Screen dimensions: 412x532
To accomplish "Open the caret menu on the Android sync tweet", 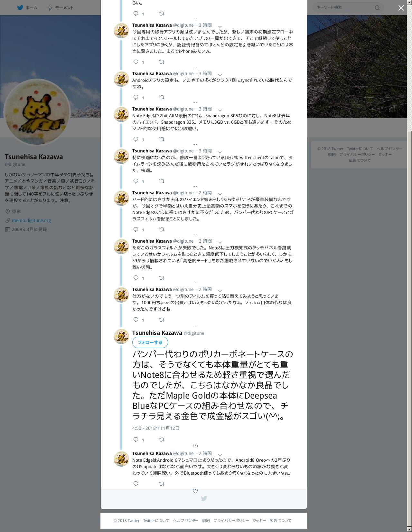I will (x=220, y=74).
